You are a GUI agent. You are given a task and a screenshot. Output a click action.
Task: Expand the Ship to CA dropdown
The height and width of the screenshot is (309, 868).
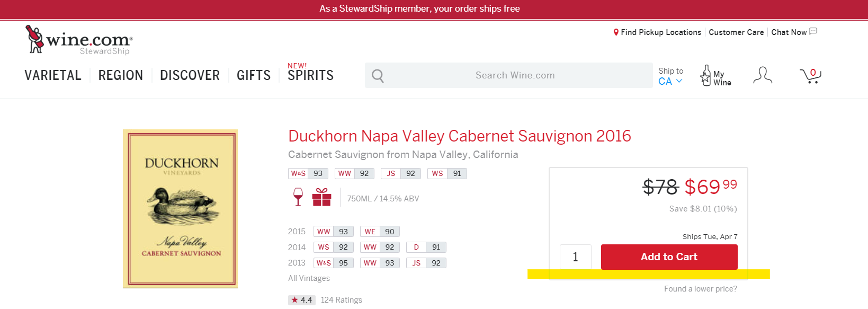(x=670, y=81)
